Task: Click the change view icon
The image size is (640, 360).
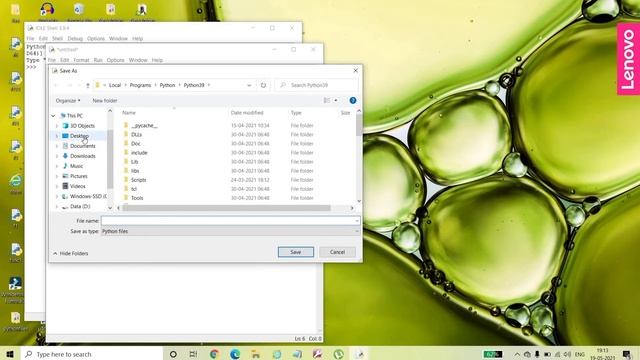Action: (327, 100)
